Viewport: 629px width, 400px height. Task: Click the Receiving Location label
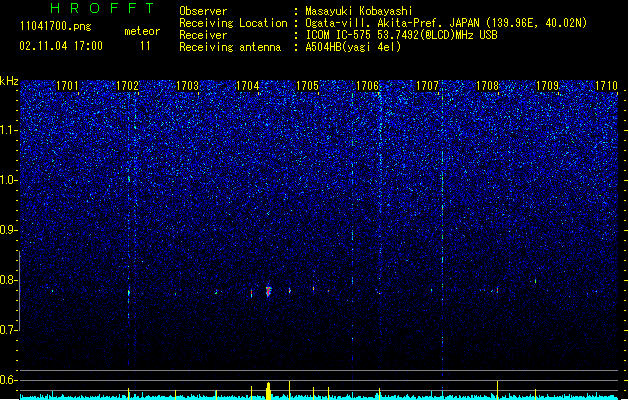[x=233, y=23]
